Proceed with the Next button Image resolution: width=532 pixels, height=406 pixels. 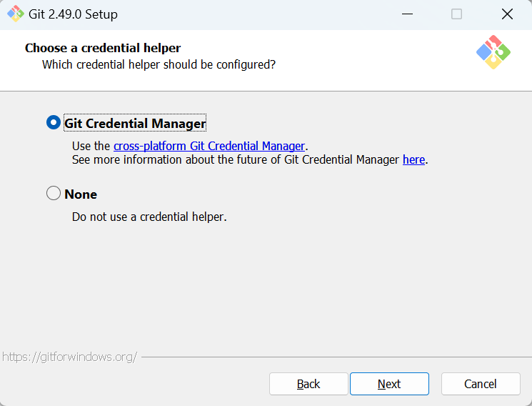click(x=389, y=384)
